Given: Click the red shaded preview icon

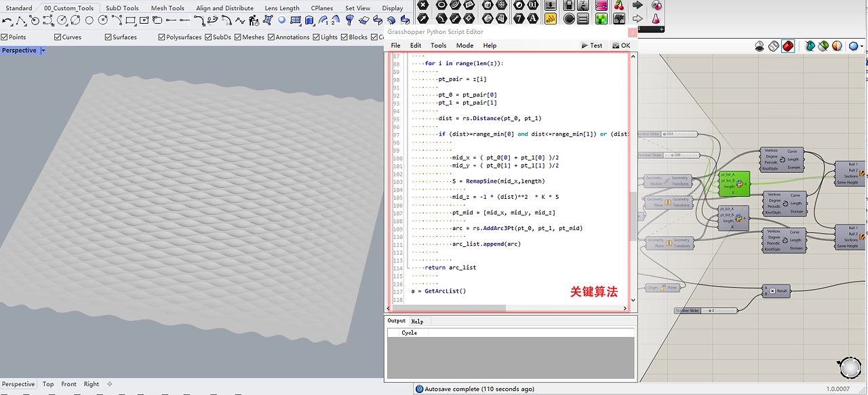Looking at the screenshot, I should point(788,46).
